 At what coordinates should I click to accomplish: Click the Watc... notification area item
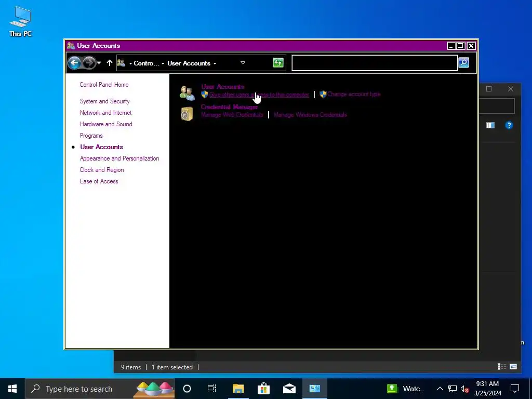pyautogui.click(x=406, y=389)
